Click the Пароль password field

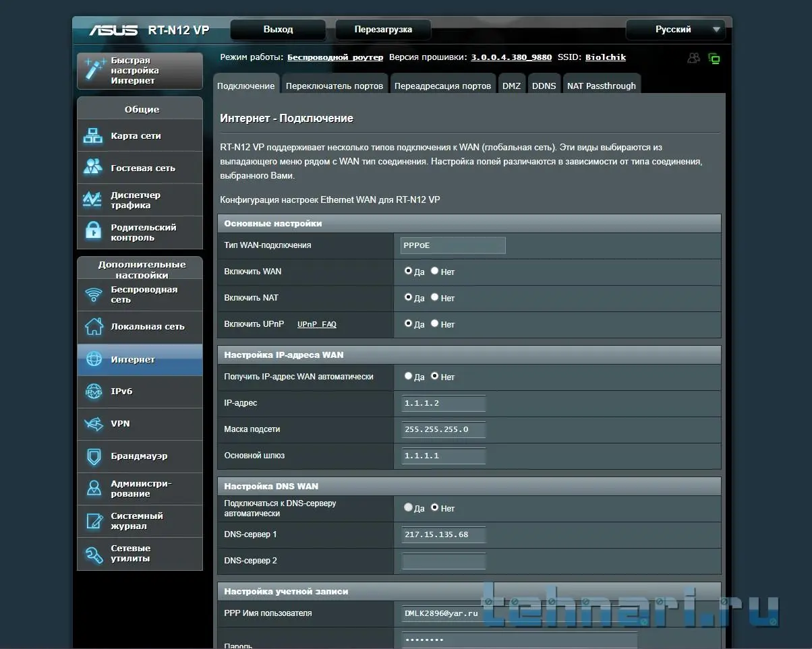click(519, 640)
